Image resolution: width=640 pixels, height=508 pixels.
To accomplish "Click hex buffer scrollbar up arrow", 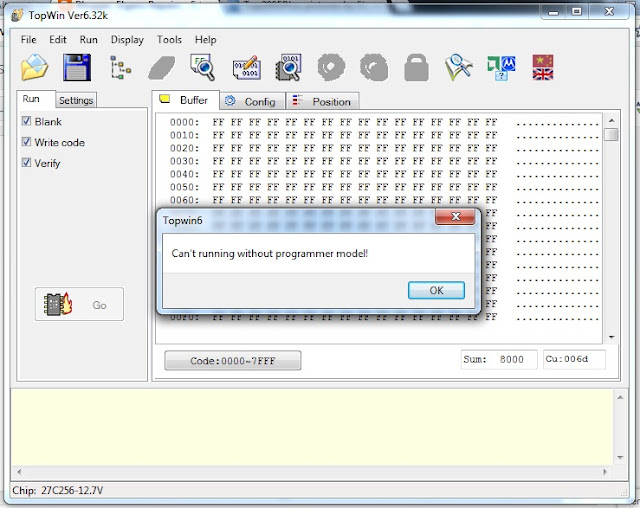I will [611, 120].
